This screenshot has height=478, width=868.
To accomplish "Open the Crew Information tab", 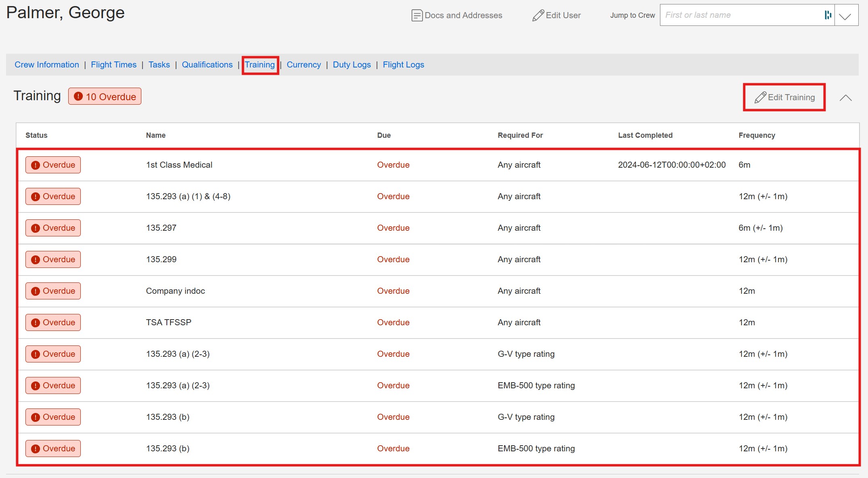I will (x=47, y=65).
